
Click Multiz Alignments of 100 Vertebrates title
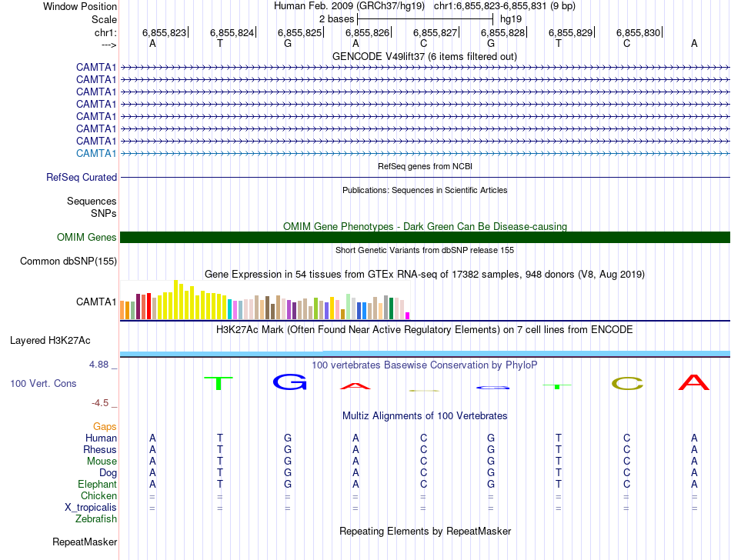click(x=424, y=415)
